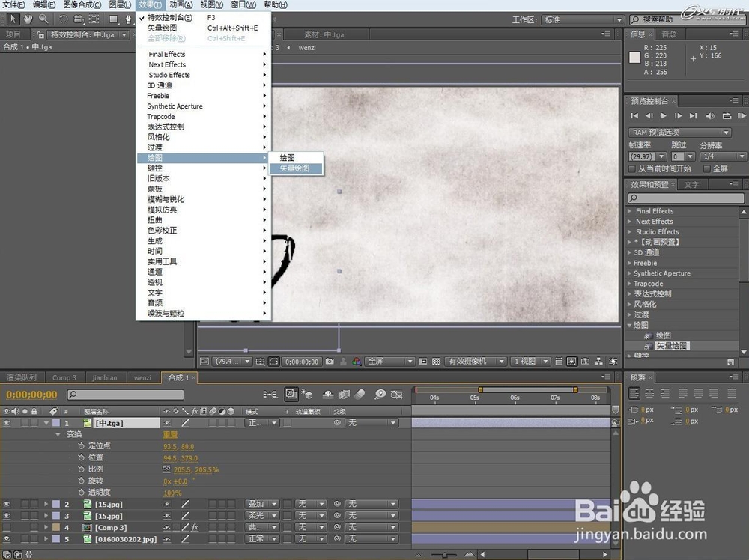Viewport: 749px width, 560px height.
Task: Toggle 位置 stopwatch keyframe
Action: 81,457
